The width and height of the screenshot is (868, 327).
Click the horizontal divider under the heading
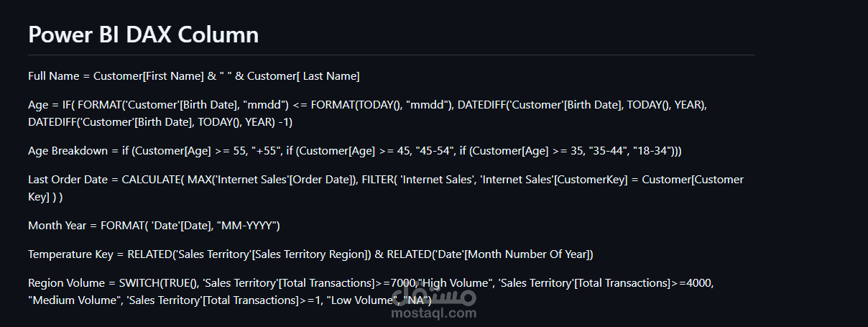point(392,55)
